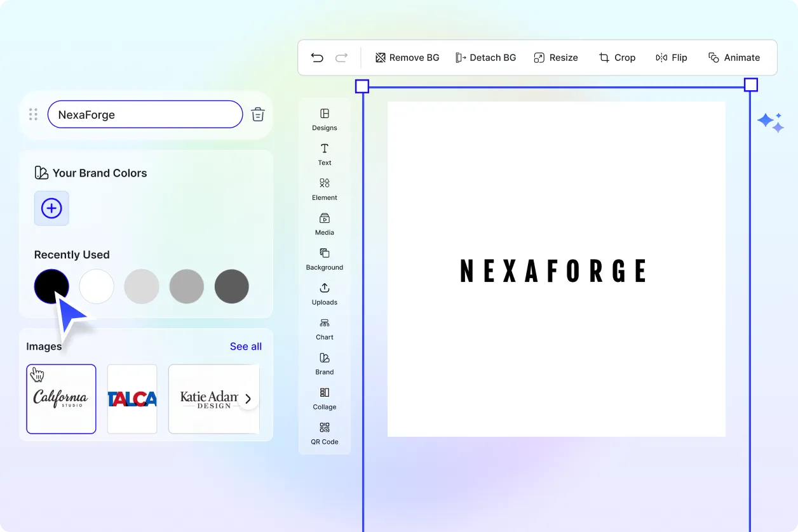Image resolution: width=798 pixels, height=532 pixels.
Task: Click the NexaForge brand name field
Action: pyautogui.click(x=145, y=115)
